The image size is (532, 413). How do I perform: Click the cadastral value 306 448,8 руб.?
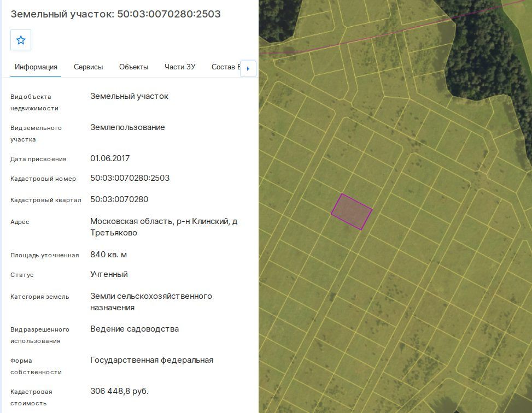[119, 391]
